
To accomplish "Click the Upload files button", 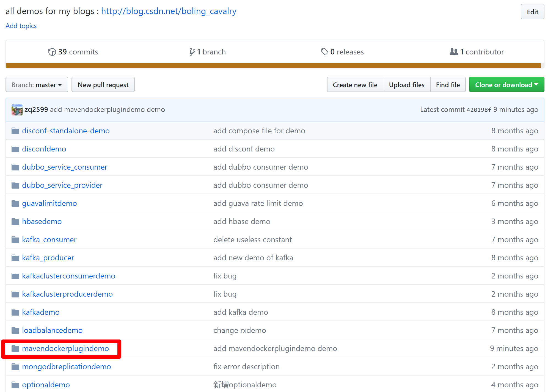I will 406,85.
